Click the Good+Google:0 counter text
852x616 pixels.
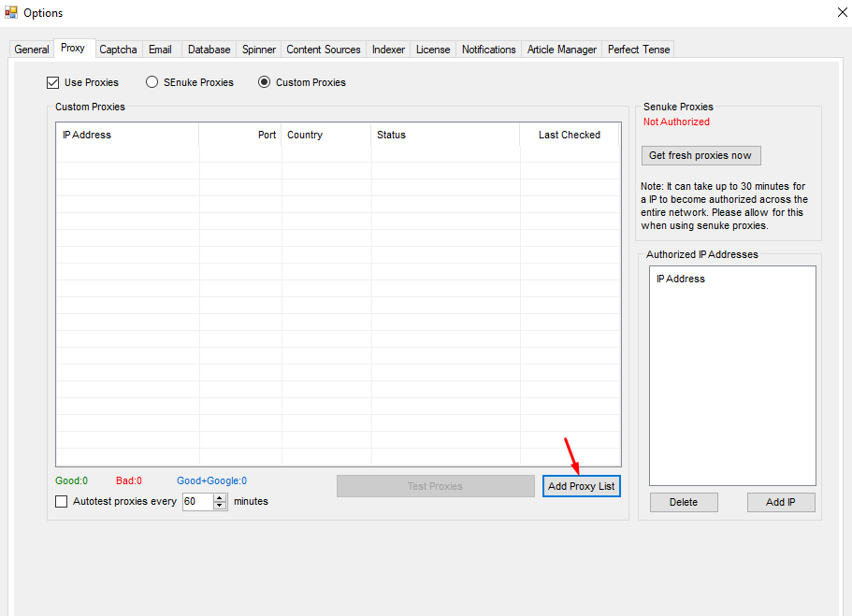pos(212,480)
